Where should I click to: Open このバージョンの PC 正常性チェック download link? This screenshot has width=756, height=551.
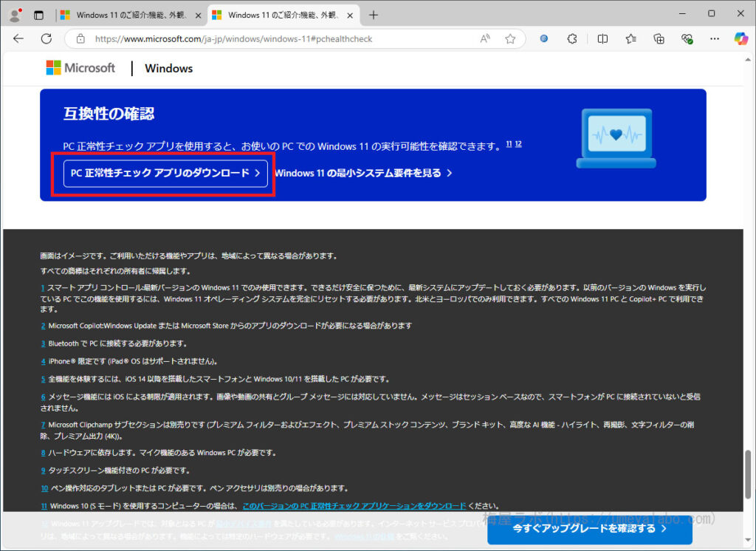(354, 506)
